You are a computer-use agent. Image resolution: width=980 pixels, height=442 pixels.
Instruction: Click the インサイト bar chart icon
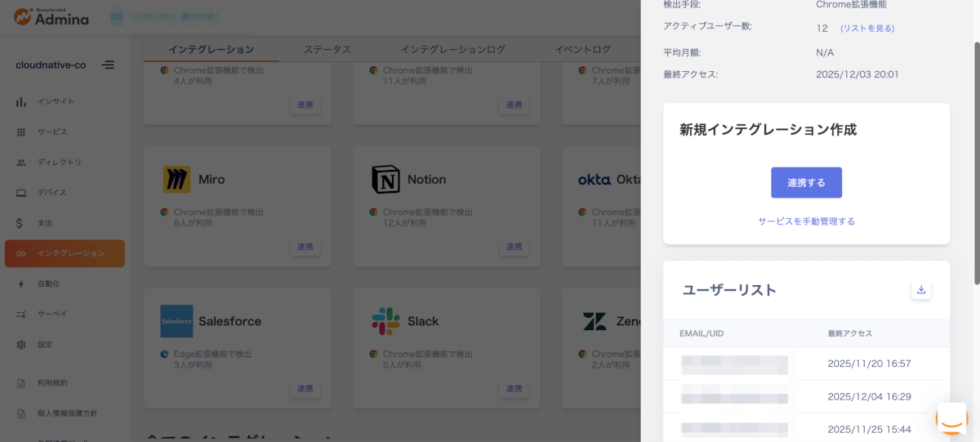tap(21, 101)
